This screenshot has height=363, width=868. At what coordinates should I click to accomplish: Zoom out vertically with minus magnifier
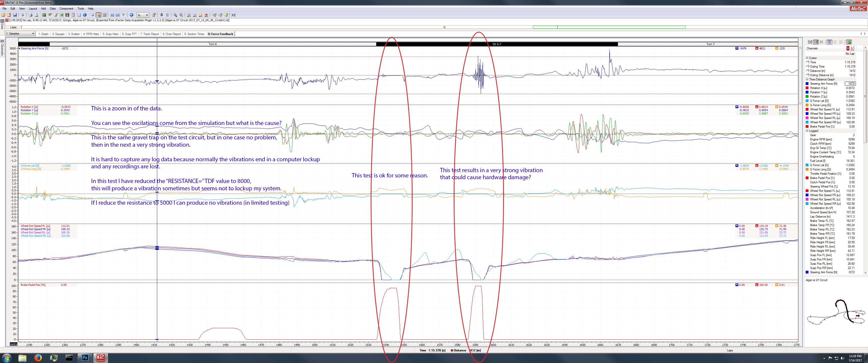(x=220, y=15)
